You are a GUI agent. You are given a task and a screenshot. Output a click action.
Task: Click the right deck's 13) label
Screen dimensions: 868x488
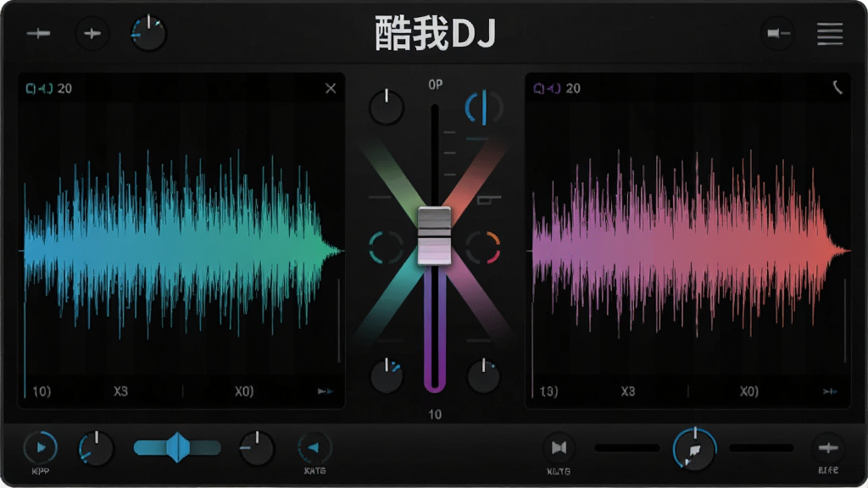pos(548,391)
